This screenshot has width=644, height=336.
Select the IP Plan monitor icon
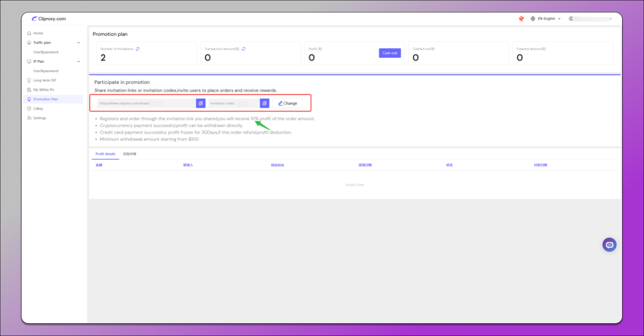coord(29,62)
